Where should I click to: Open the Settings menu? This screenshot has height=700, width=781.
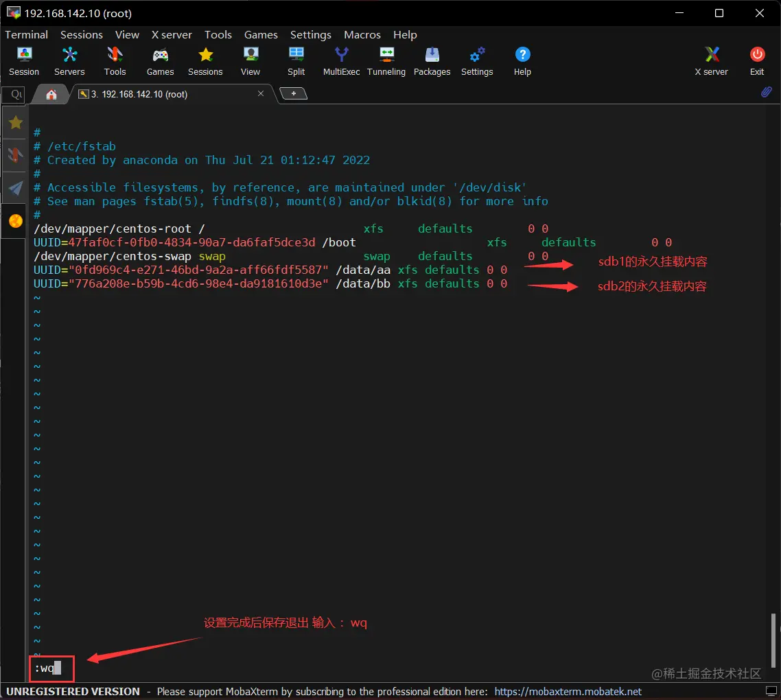[x=311, y=34]
